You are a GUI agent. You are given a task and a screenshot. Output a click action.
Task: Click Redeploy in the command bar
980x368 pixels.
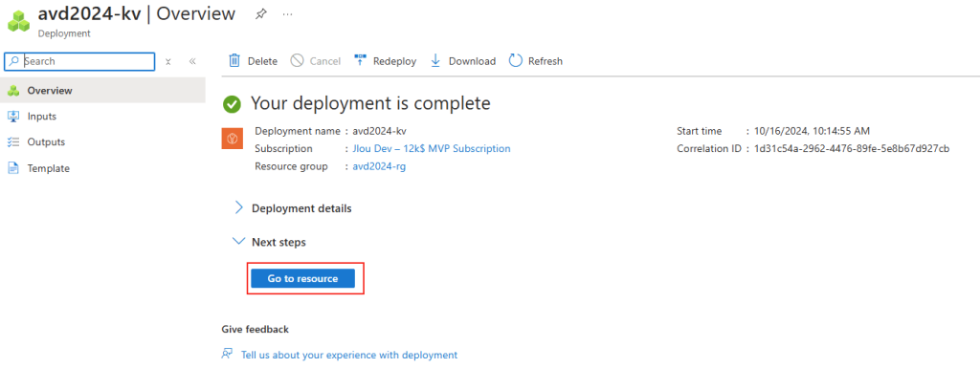pyautogui.click(x=385, y=61)
